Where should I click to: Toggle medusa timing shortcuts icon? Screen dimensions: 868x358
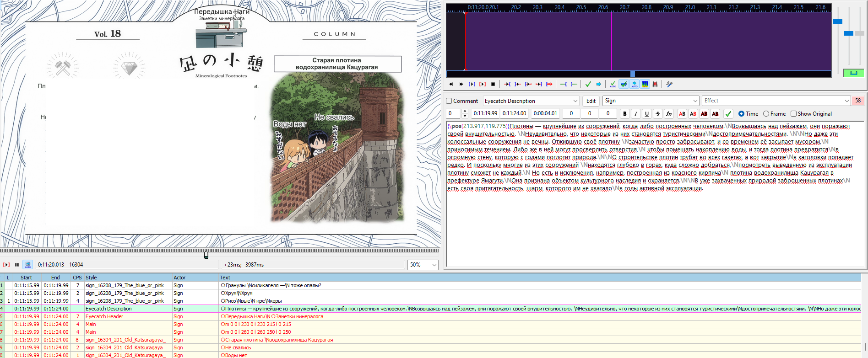[x=655, y=84]
